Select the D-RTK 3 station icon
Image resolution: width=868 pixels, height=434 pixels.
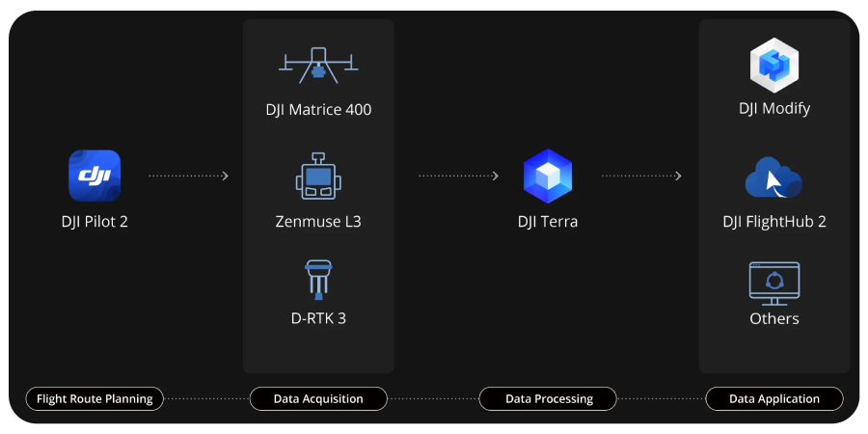tap(318, 280)
